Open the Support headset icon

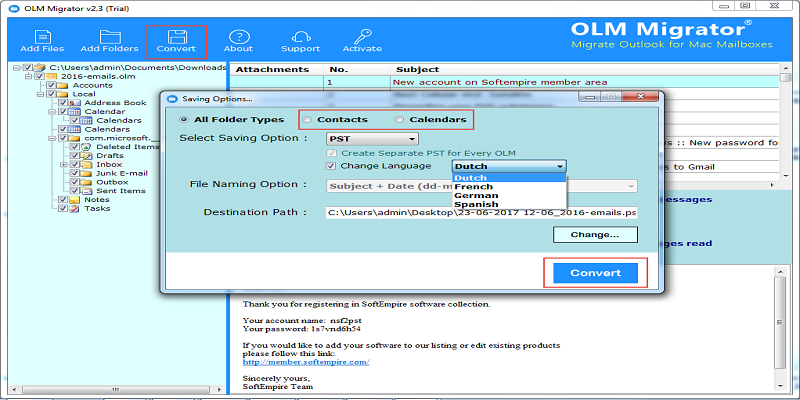tap(301, 37)
